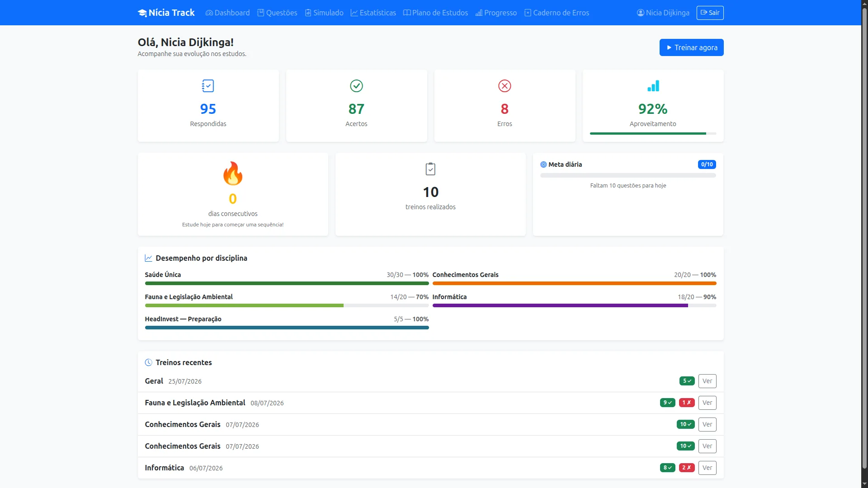Click the Conhecimentos Gerais orange progress bar
Viewport: 868px width, 488px height.
pos(574,283)
